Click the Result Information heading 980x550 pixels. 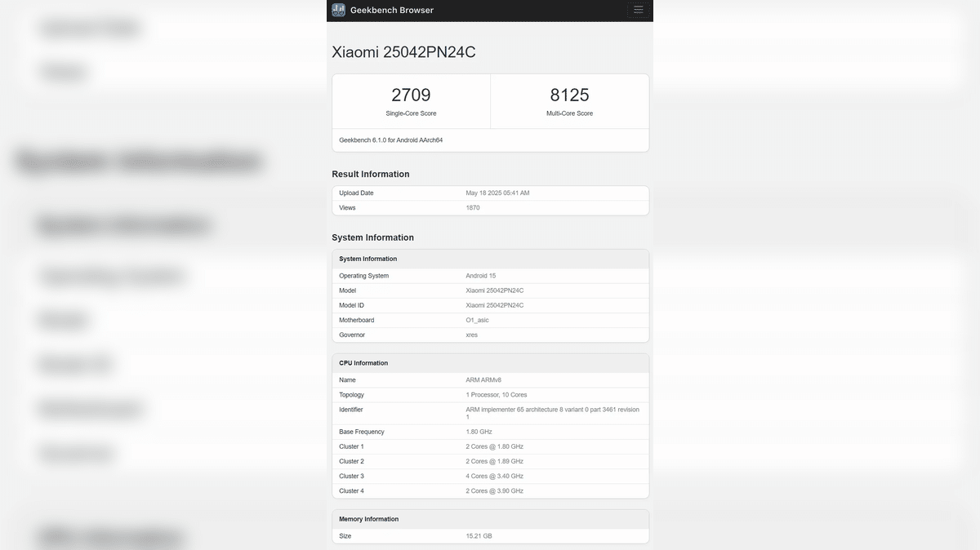pyautogui.click(x=371, y=174)
